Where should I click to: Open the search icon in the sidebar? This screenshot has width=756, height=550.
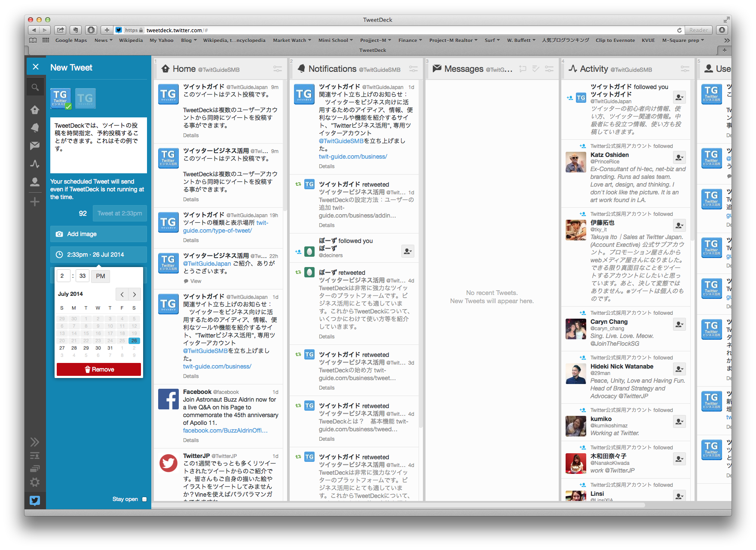click(35, 87)
